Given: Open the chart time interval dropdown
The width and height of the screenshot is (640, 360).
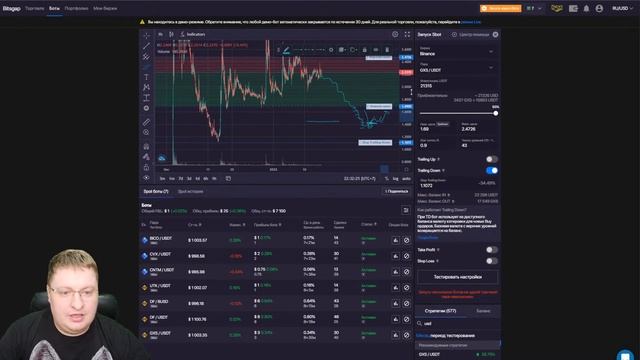Looking at the screenshot, I should click(160, 34).
